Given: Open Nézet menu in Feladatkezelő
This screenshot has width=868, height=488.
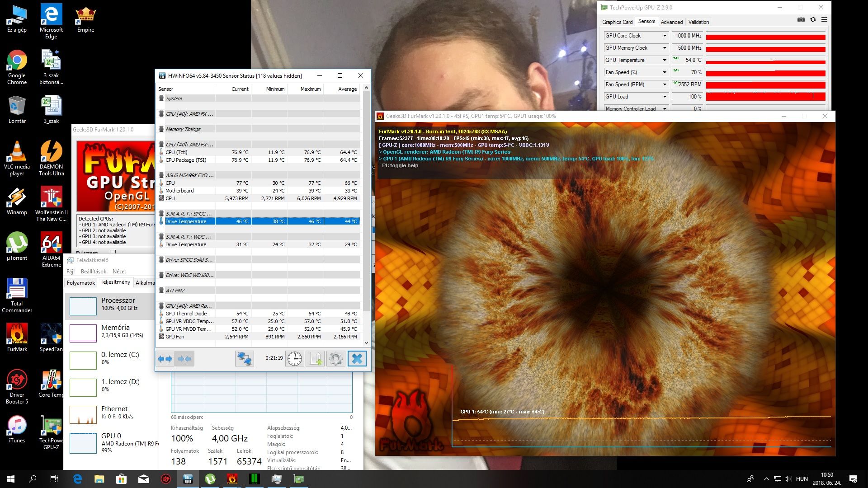Looking at the screenshot, I should 119,272.
